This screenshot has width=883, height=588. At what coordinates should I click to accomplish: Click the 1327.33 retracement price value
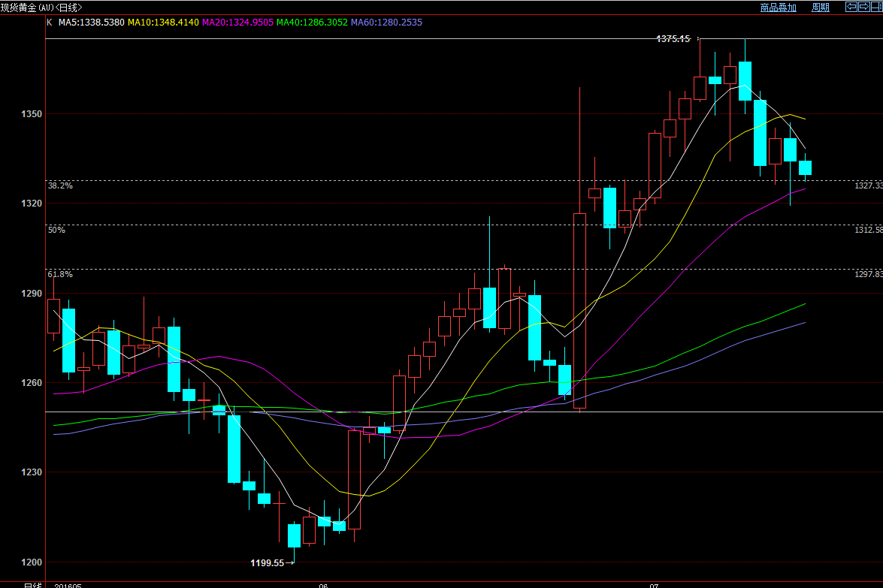(x=869, y=185)
